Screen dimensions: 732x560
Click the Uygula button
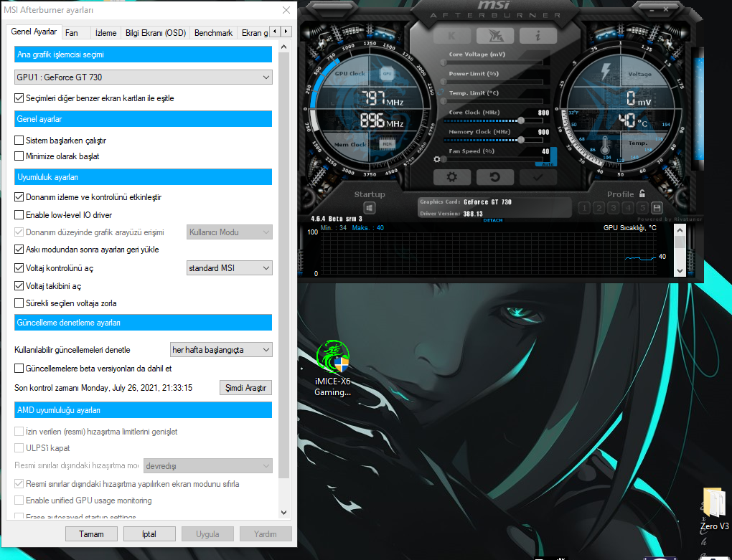(x=207, y=534)
